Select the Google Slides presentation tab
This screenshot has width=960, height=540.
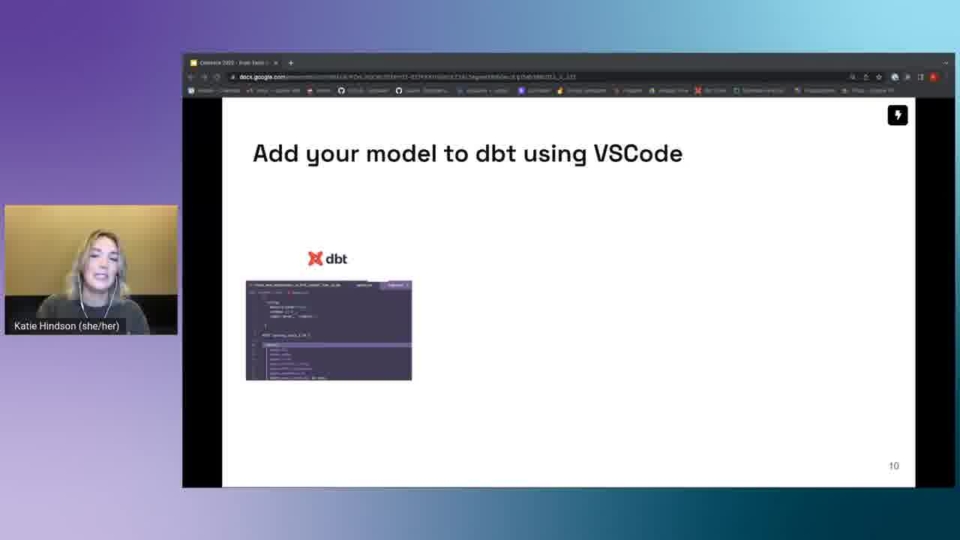click(x=233, y=62)
